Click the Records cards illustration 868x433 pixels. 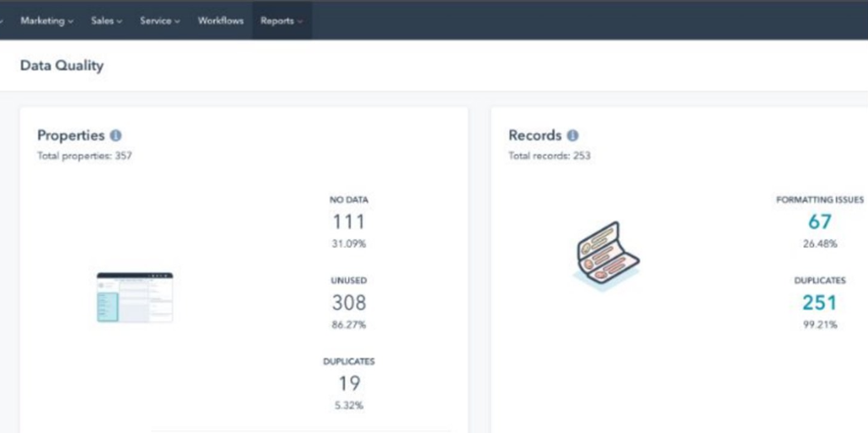[x=606, y=256]
